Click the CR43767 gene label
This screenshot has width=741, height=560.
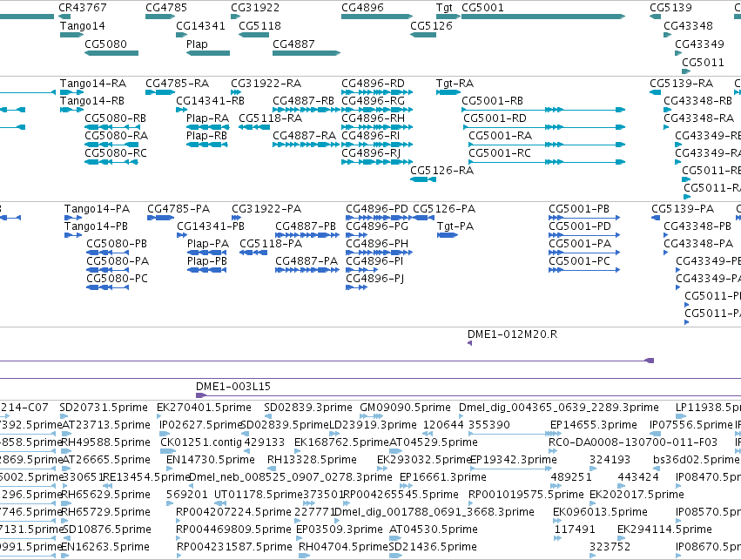[82, 8]
